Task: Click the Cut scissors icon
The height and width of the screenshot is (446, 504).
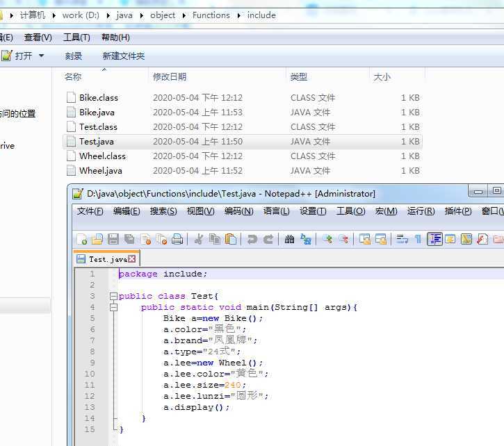Action: coord(199,239)
